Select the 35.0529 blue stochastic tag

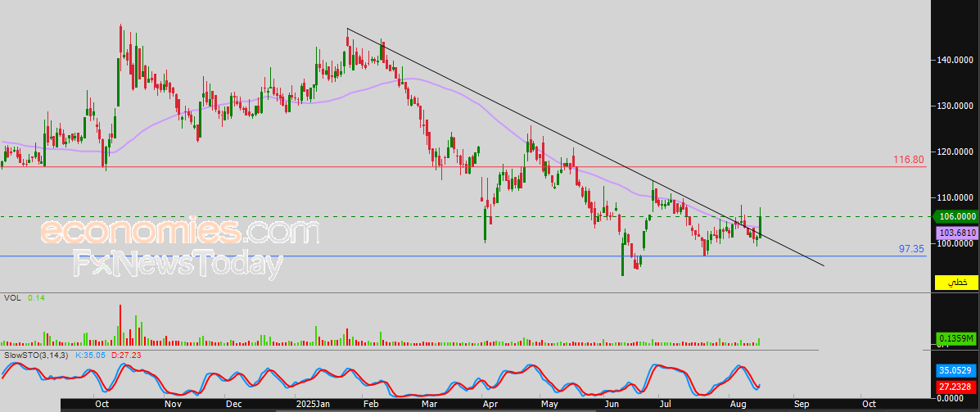click(x=956, y=370)
